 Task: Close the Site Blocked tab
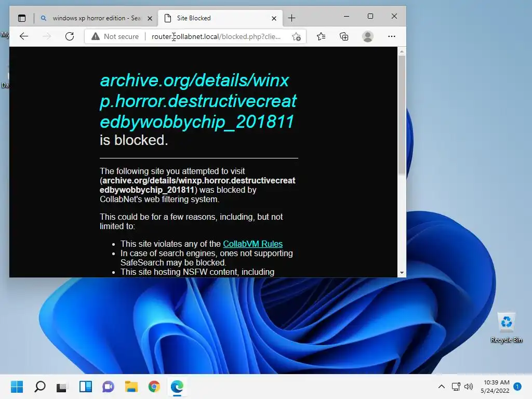[x=274, y=18]
